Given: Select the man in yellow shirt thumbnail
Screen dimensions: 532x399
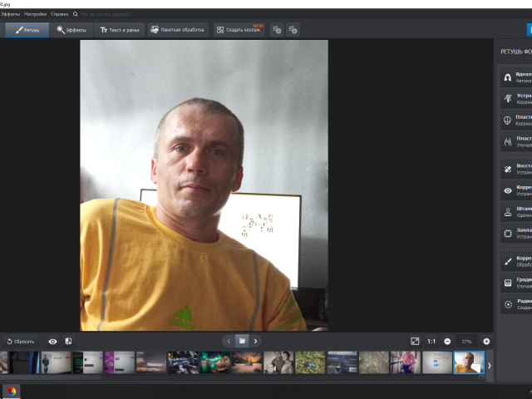Looking at the screenshot, I should click(469, 362).
